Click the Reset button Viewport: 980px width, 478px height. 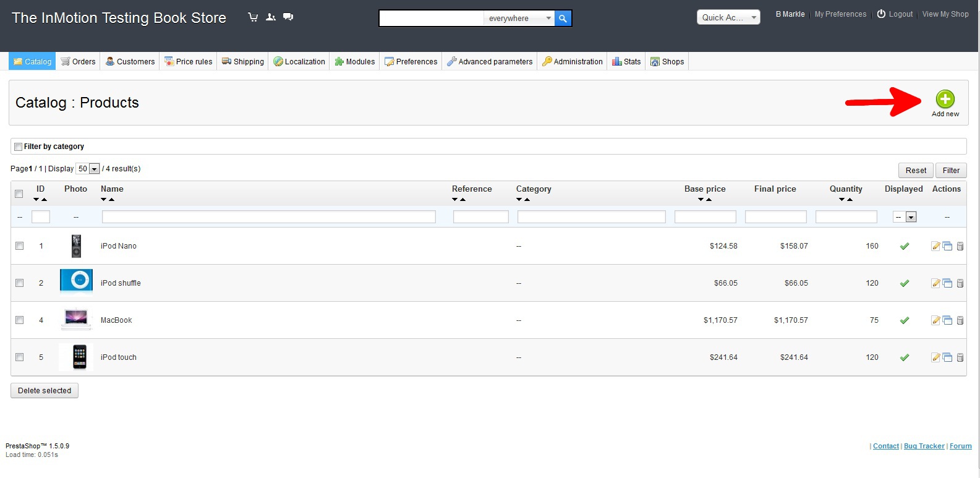[x=916, y=171]
